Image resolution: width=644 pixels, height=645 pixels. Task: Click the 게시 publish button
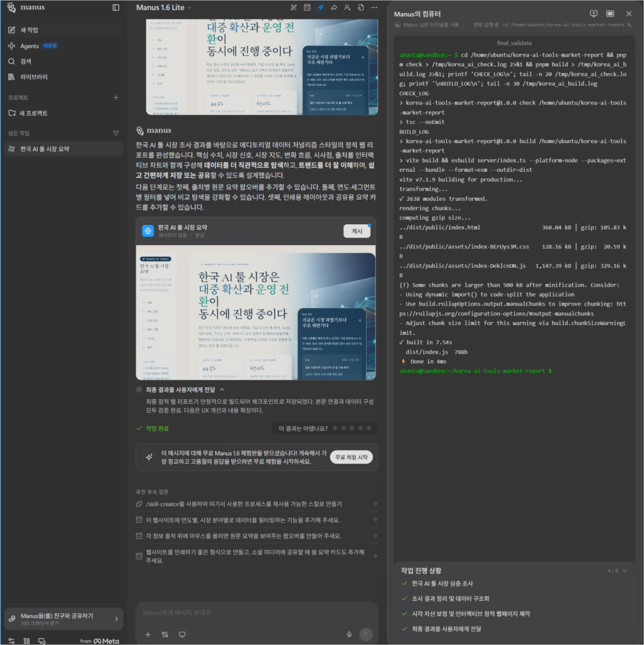point(357,231)
